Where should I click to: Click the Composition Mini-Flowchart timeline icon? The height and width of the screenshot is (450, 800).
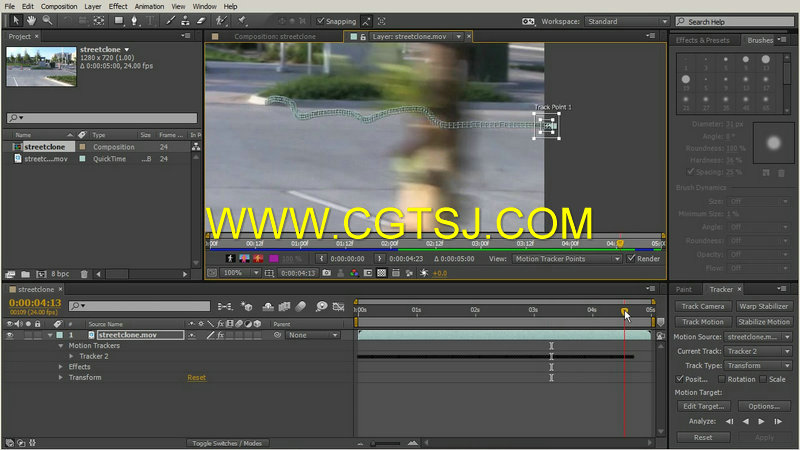point(224,306)
